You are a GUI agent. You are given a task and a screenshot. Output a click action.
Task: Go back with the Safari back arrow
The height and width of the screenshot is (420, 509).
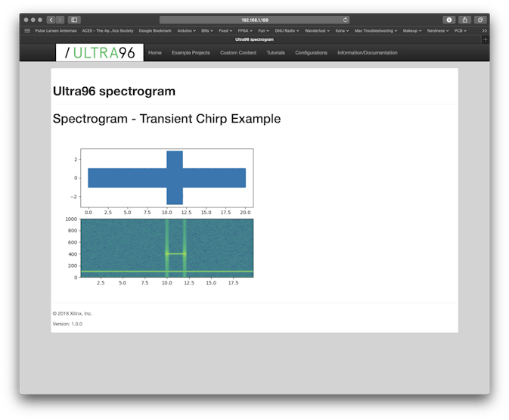coord(51,20)
